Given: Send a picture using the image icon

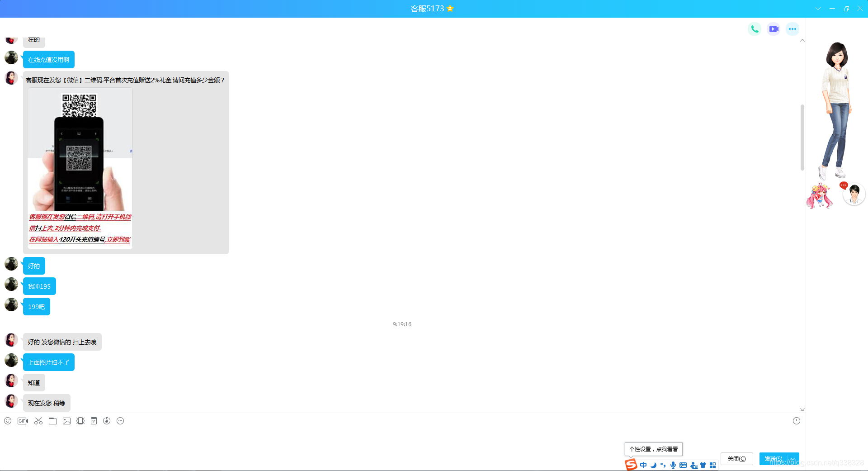Looking at the screenshot, I should pos(66,421).
